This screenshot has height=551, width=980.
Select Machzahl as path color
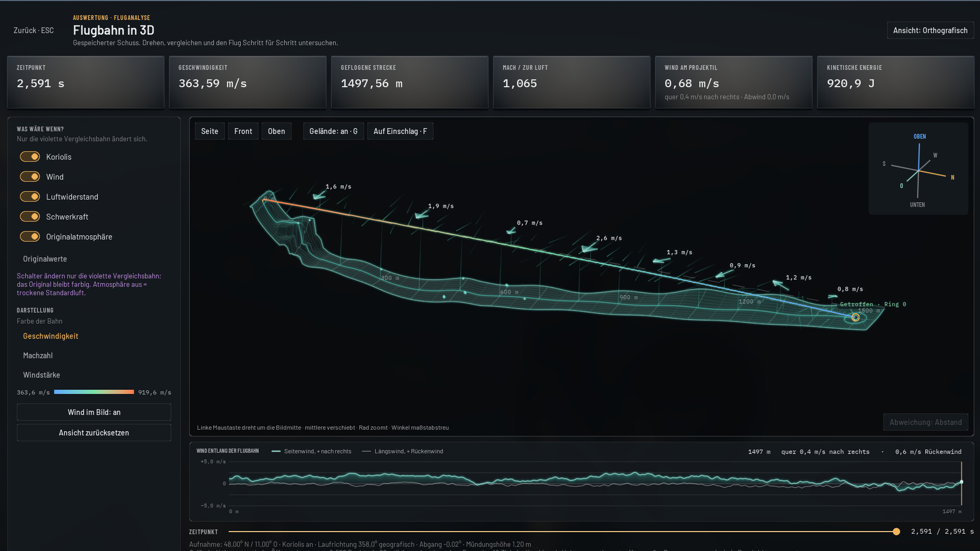tap(38, 355)
